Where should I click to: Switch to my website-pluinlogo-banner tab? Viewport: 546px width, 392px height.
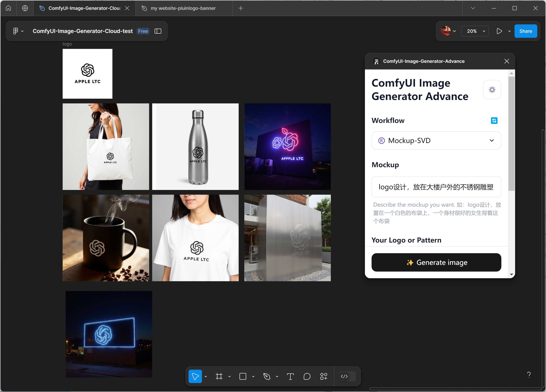pyautogui.click(x=184, y=8)
